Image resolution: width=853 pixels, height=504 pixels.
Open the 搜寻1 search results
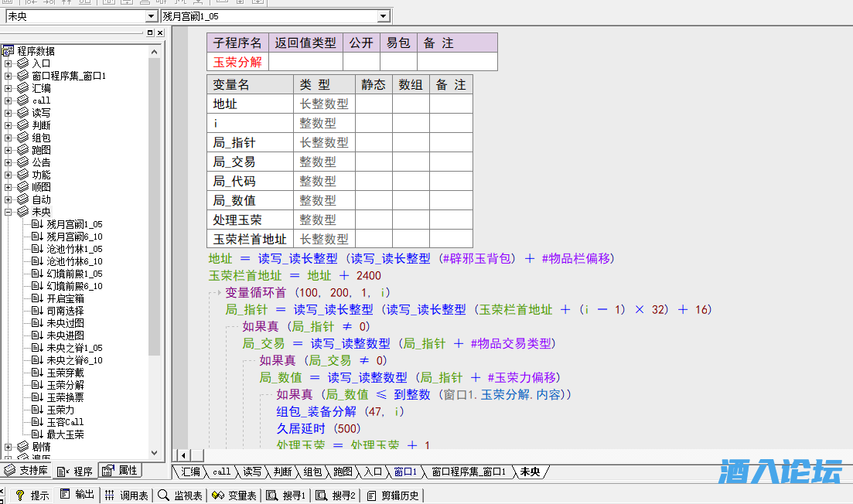click(x=287, y=495)
